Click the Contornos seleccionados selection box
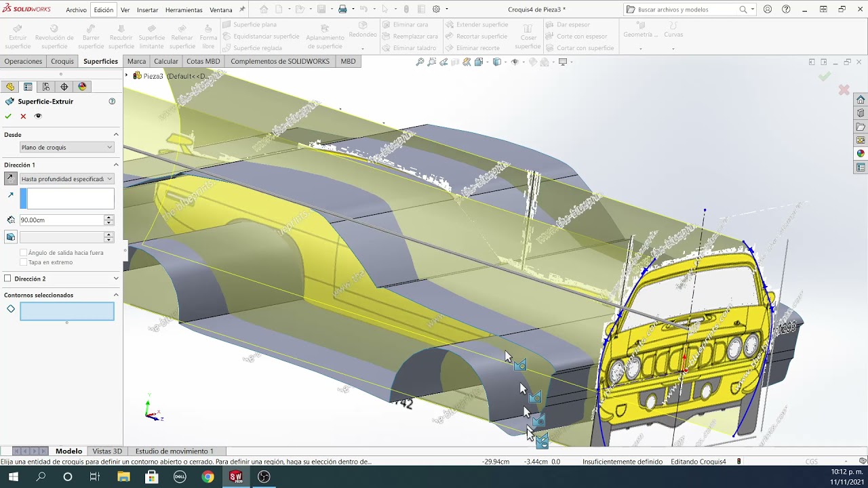The width and height of the screenshot is (868, 488). [x=67, y=311]
